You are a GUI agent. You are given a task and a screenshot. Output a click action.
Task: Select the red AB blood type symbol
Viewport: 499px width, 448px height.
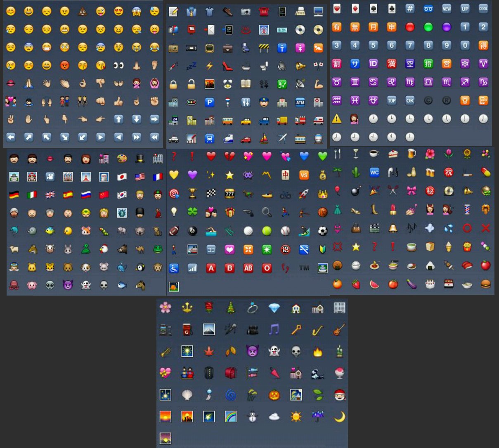coord(248,268)
